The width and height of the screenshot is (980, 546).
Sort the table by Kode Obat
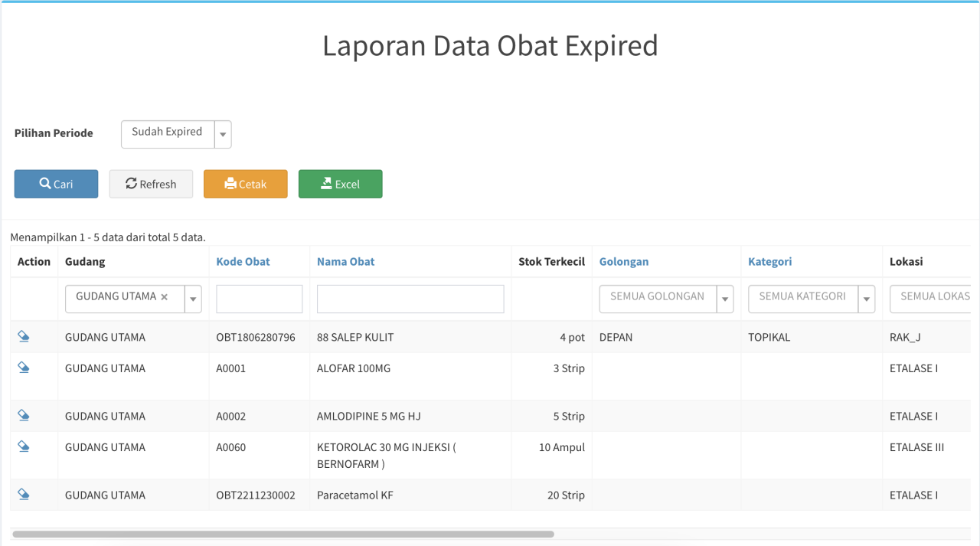click(x=243, y=261)
